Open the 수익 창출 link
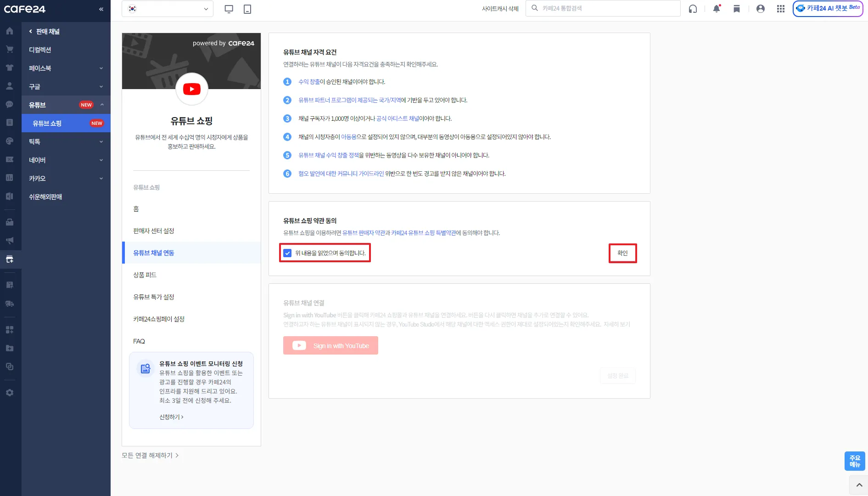This screenshot has width=868, height=496. click(309, 82)
